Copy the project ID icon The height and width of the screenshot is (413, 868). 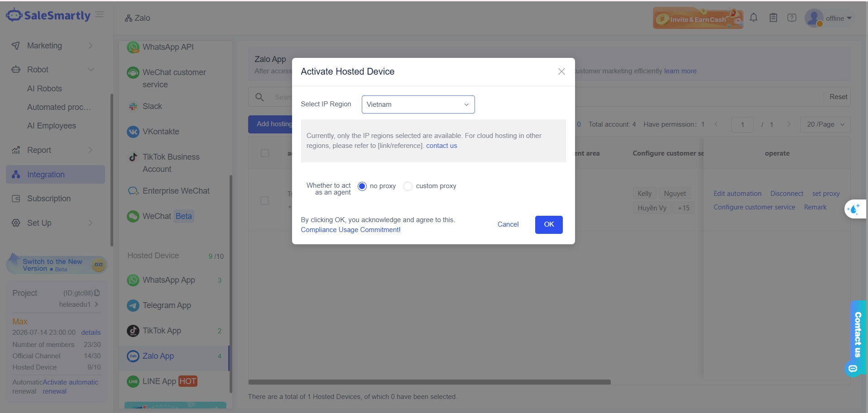click(97, 293)
